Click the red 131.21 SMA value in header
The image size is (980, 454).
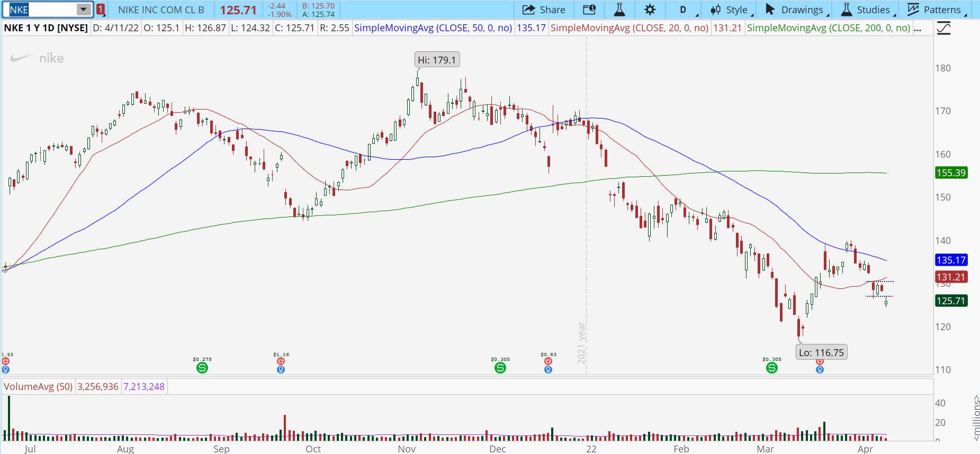727,28
